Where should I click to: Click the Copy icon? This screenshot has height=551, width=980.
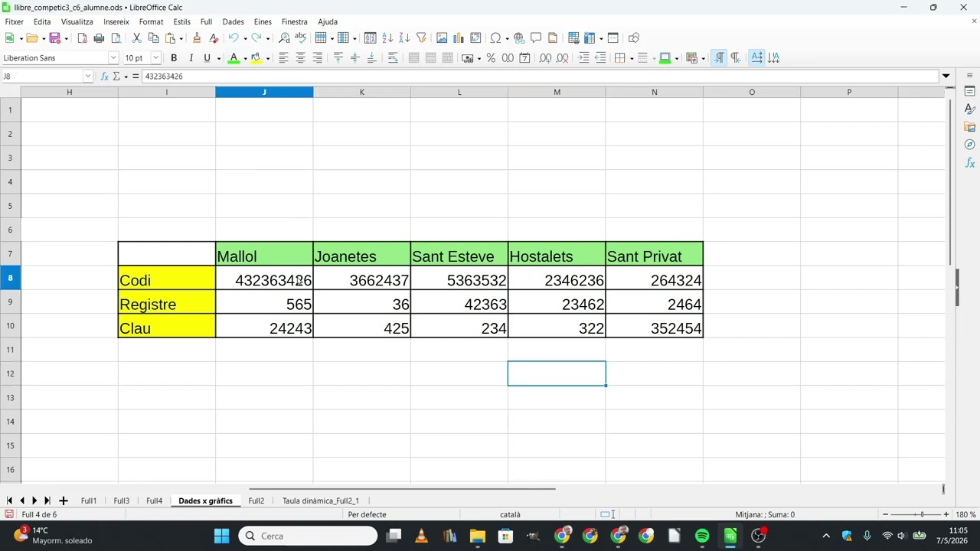pyautogui.click(x=153, y=38)
